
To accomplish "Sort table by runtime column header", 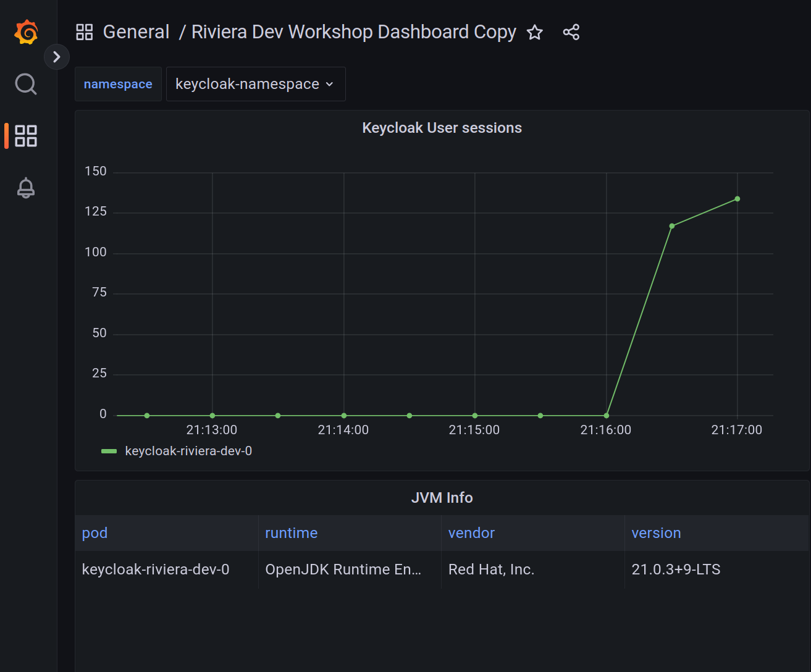I will [x=292, y=533].
